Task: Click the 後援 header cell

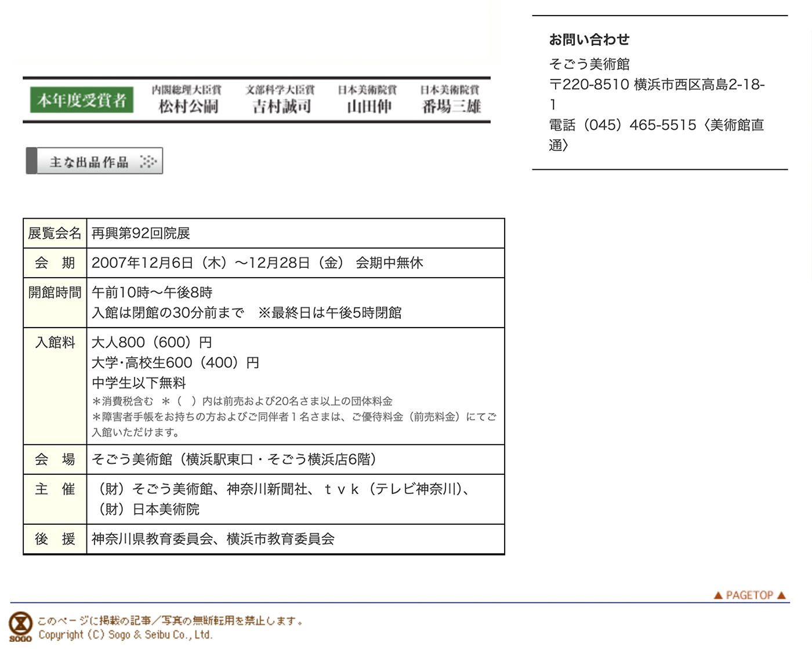Action: point(55,539)
